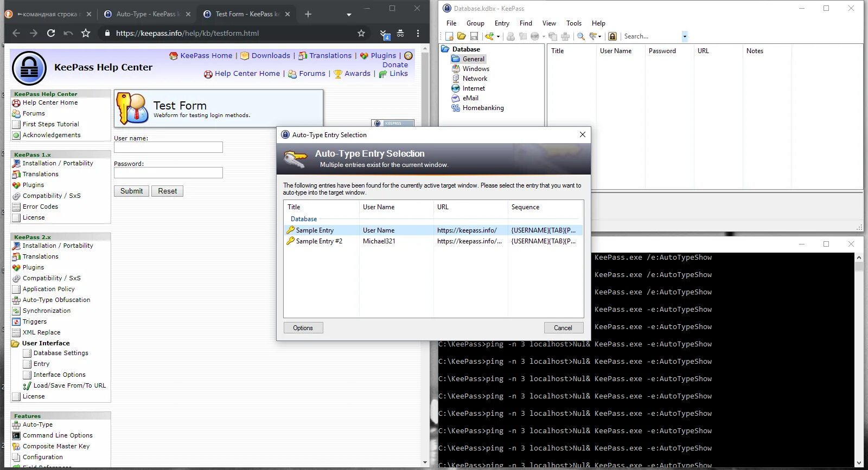Select Internet group in KeePass tree
This screenshot has width=868, height=470.
click(x=469, y=88)
